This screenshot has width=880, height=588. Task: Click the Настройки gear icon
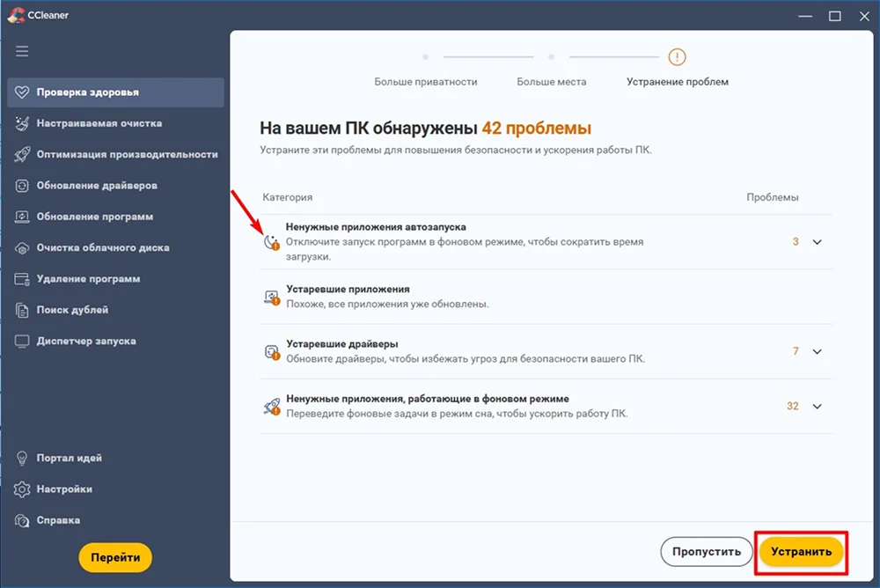[22, 489]
